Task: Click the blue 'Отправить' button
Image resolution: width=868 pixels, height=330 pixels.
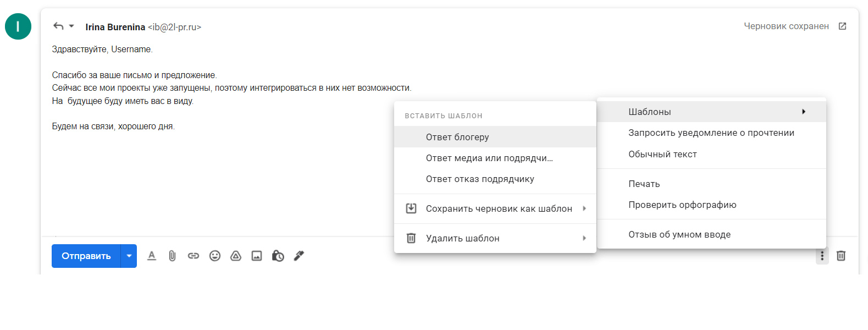Action: (86, 256)
